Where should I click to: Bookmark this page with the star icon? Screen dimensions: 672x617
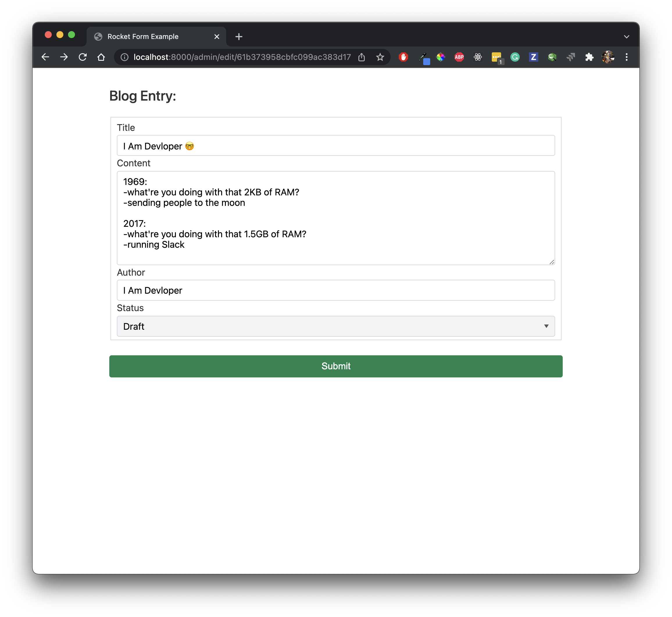point(380,57)
